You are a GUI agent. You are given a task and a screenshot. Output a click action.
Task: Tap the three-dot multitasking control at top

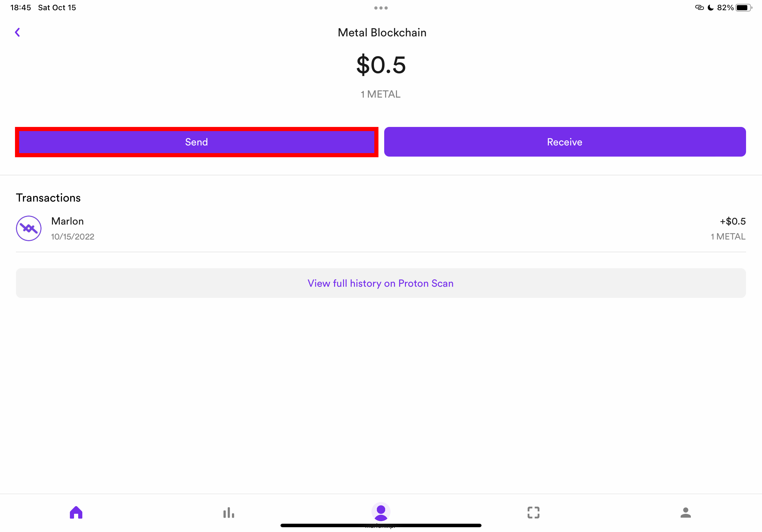(381, 8)
